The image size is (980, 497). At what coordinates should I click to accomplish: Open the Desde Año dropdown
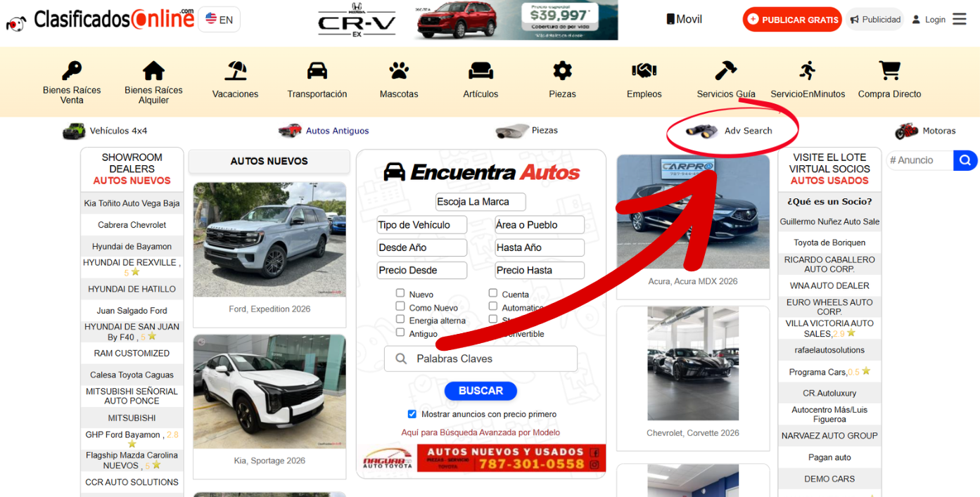422,247
